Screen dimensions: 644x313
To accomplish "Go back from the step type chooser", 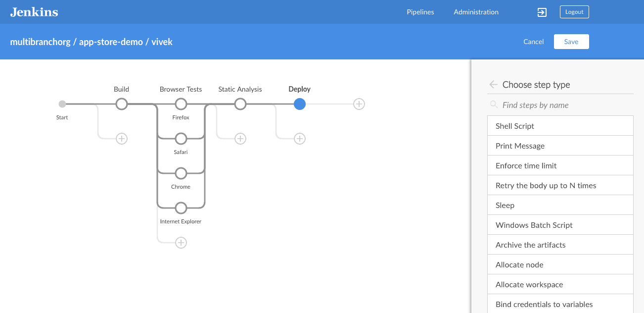I will click(x=493, y=84).
